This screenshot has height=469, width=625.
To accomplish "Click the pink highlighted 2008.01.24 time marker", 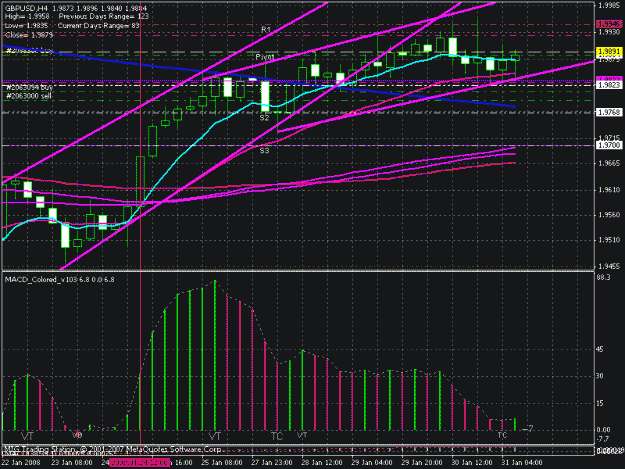I will [140, 463].
